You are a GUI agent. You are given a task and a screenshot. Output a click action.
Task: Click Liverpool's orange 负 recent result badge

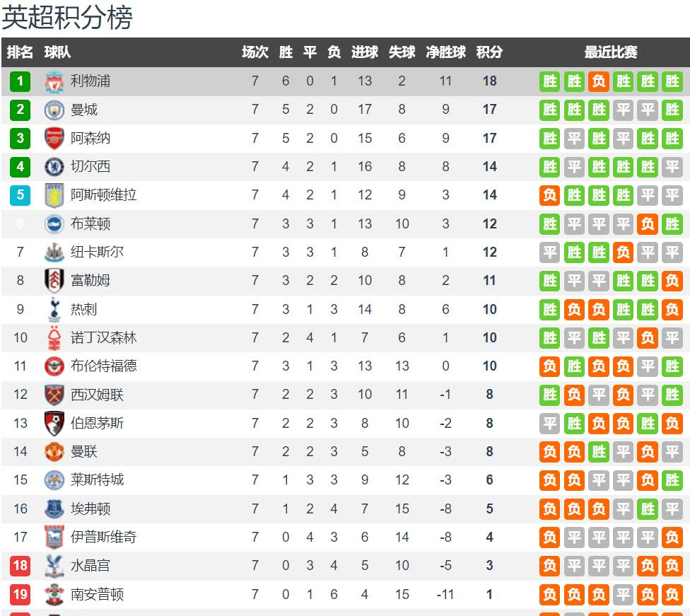tap(599, 81)
